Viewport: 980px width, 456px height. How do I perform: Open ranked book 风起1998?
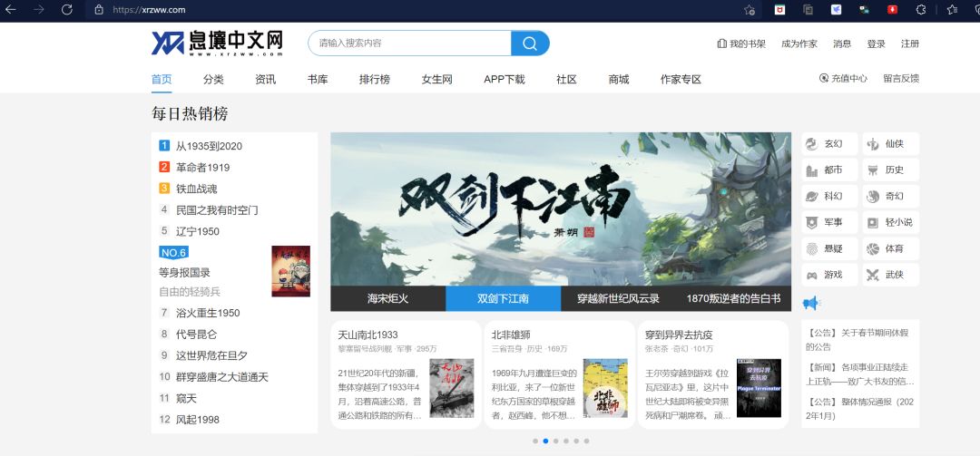pyautogui.click(x=198, y=420)
